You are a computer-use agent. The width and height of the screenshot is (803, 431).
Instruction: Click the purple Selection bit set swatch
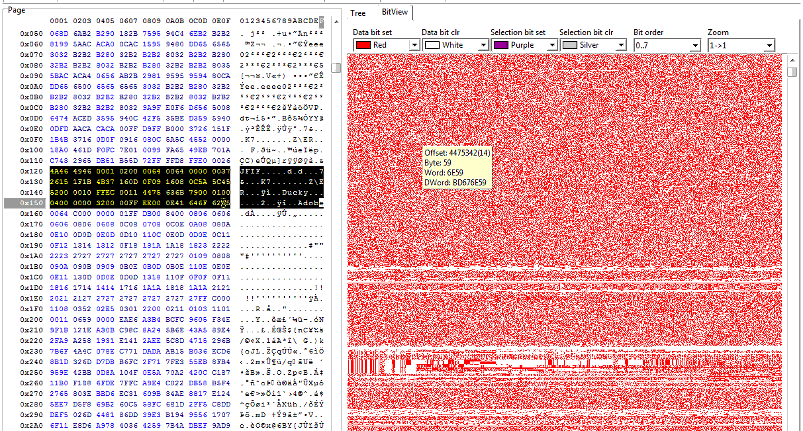tap(500, 45)
